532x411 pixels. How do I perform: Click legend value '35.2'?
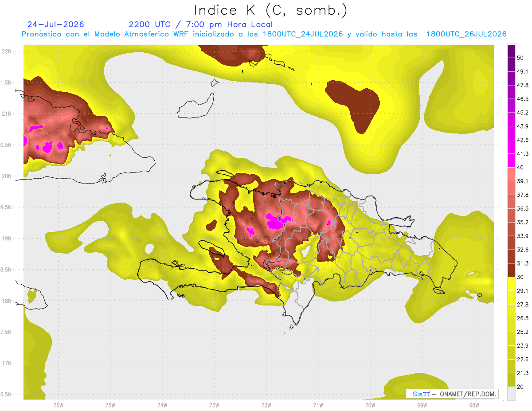(x=522, y=222)
